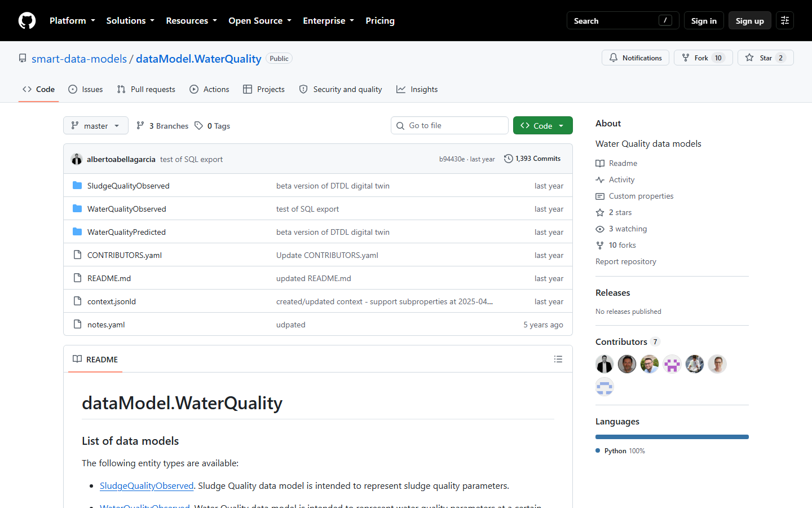The height and width of the screenshot is (508, 812).
Task: Click the b94430e commit hash
Action: point(452,159)
